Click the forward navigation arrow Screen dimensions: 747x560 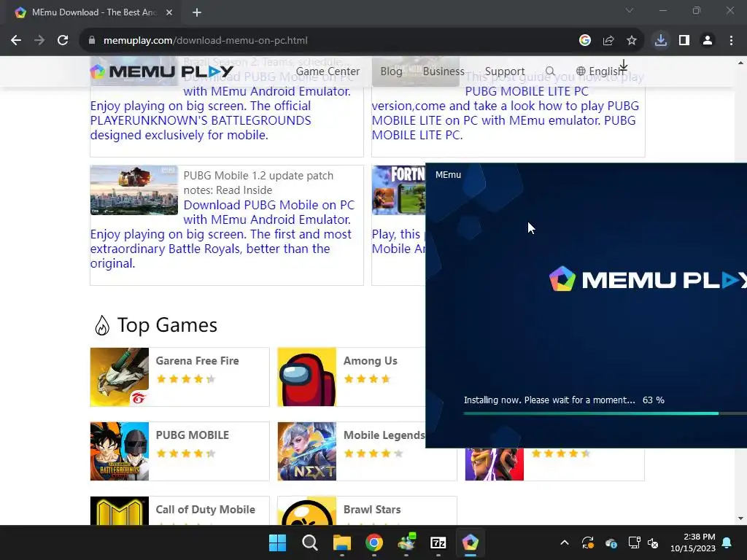(x=39, y=41)
